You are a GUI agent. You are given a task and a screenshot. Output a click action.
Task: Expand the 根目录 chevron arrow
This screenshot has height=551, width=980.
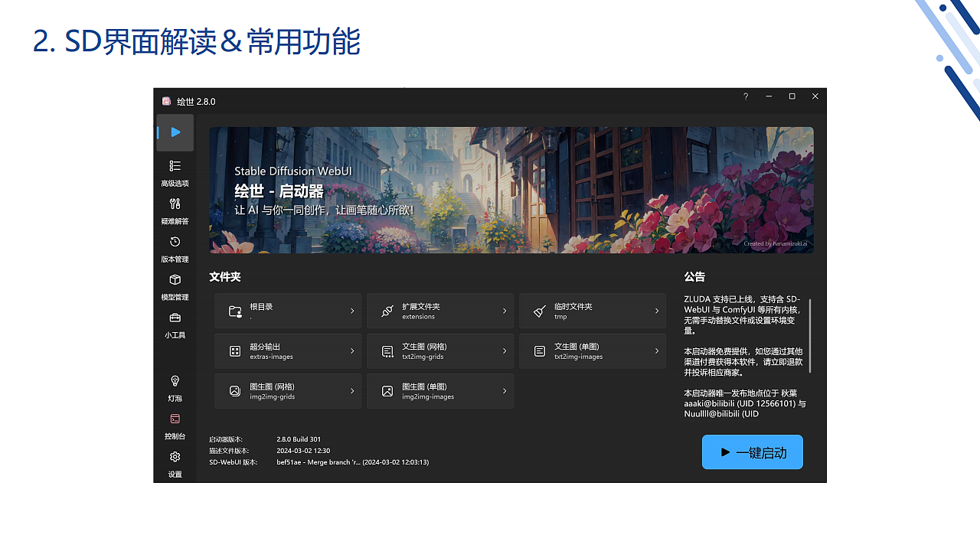[352, 311]
